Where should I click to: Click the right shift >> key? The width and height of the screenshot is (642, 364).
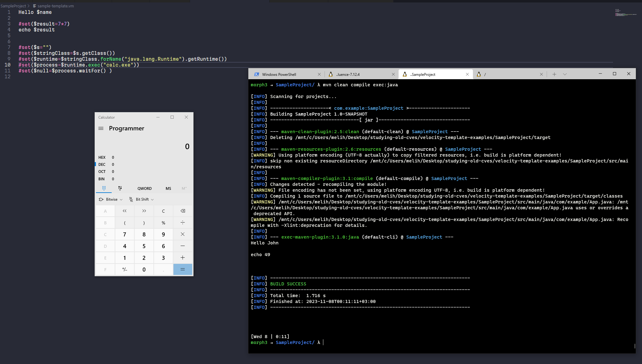[144, 211]
